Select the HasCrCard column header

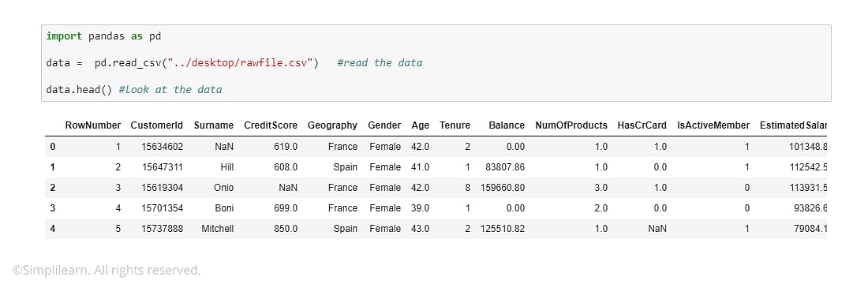coord(642,125)
